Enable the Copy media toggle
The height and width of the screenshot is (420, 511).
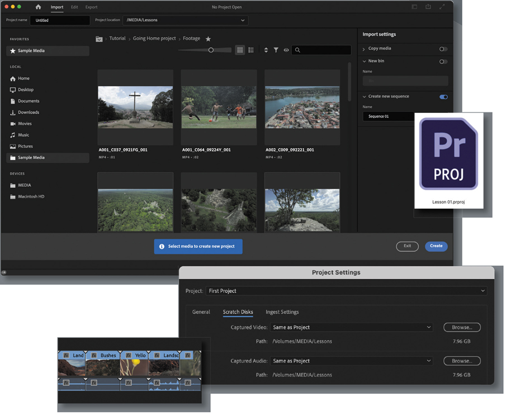[x=443, y=49]
